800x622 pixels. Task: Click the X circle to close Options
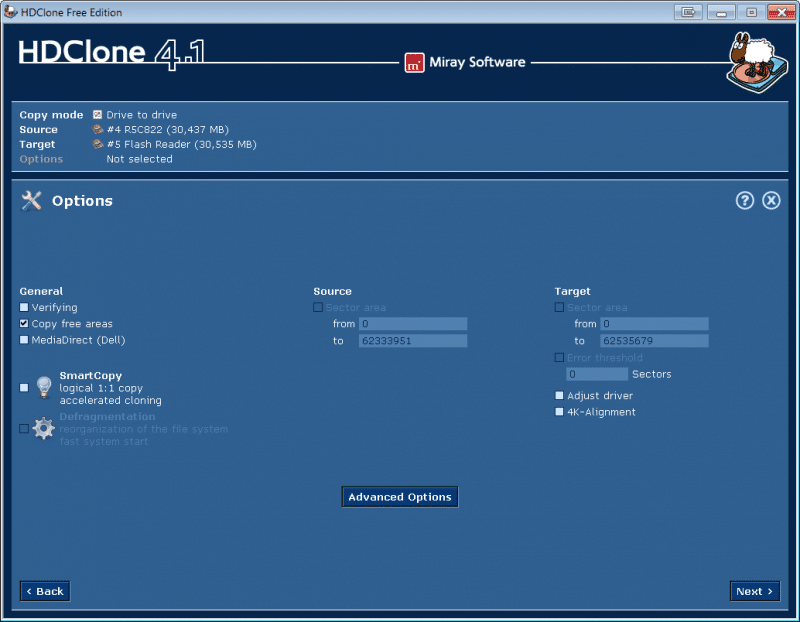[x=771, y=200]
